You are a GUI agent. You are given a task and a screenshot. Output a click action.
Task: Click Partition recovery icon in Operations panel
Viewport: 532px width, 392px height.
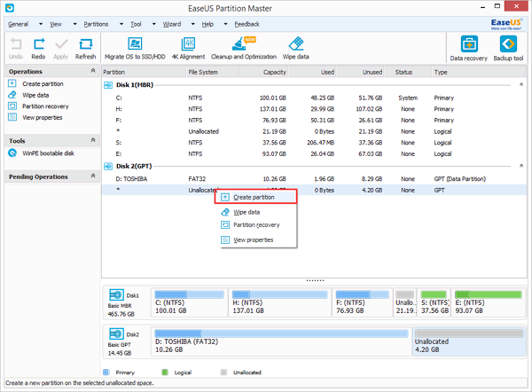pos(12,106)
